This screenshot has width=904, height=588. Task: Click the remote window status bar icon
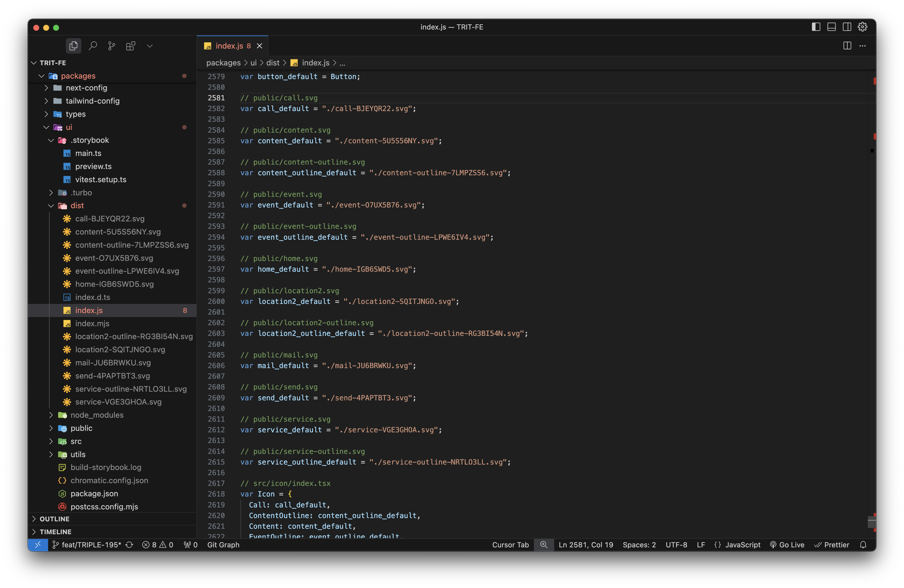38,545
